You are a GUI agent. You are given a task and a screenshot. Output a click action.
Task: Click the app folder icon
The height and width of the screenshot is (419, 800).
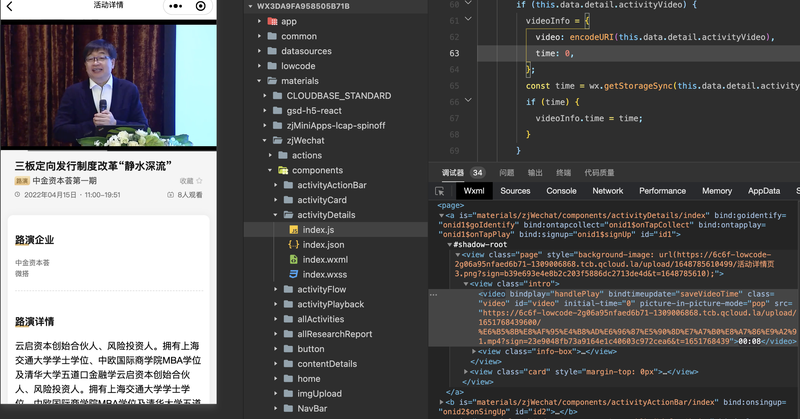point(272,21)
